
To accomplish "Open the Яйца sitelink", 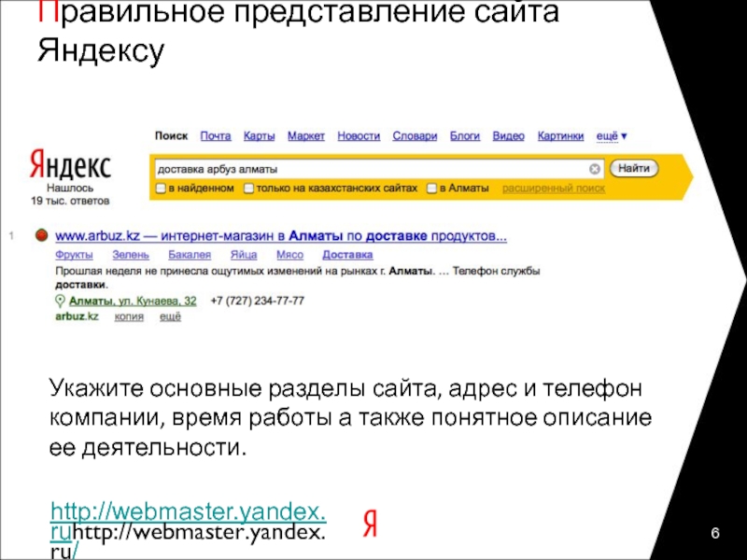I will pos(244,255).
